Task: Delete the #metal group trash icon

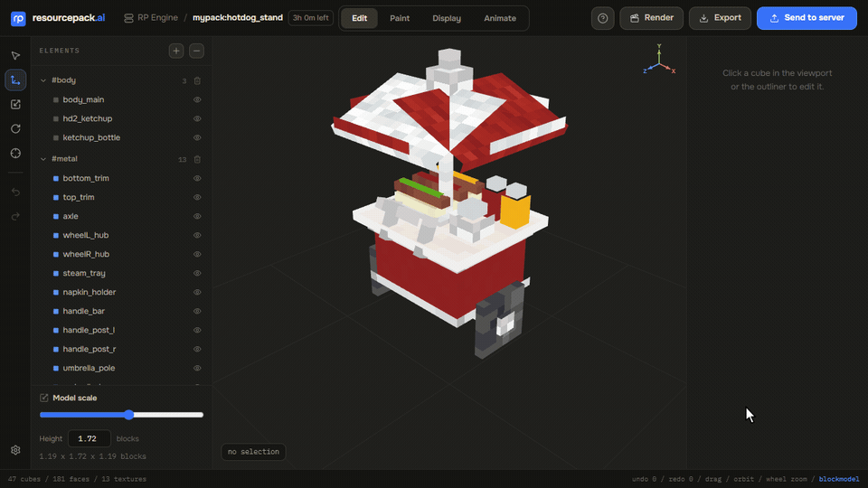Action: click(x=197, y=159)
